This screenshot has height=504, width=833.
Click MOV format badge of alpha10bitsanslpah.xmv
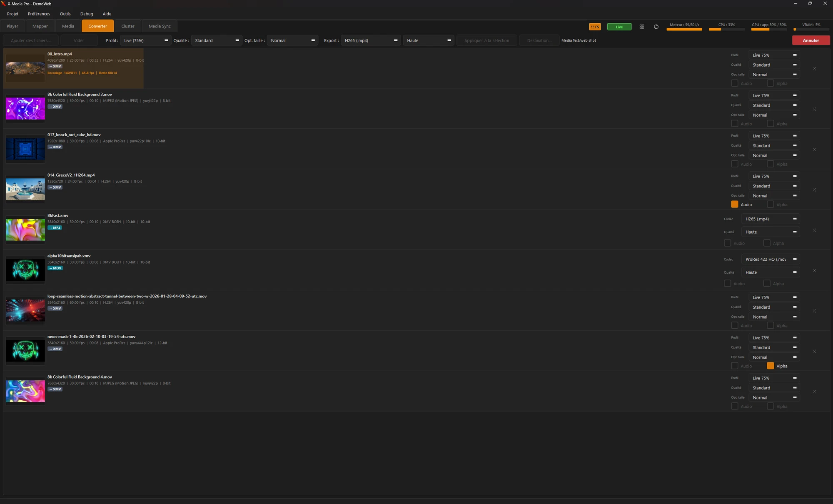pyautogui.click(x=55, y=268)
